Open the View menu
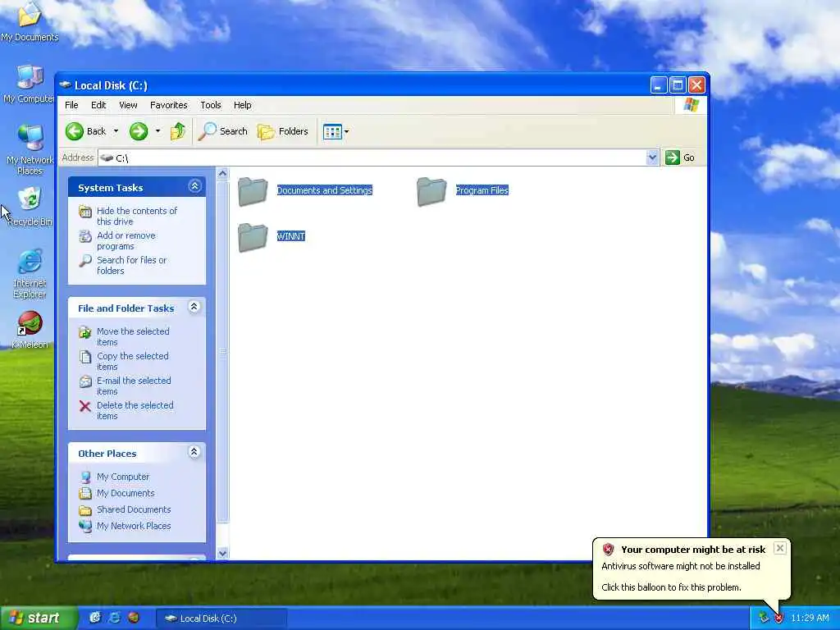The height and width of the screenshot is (630, 840). pos(128,105)
